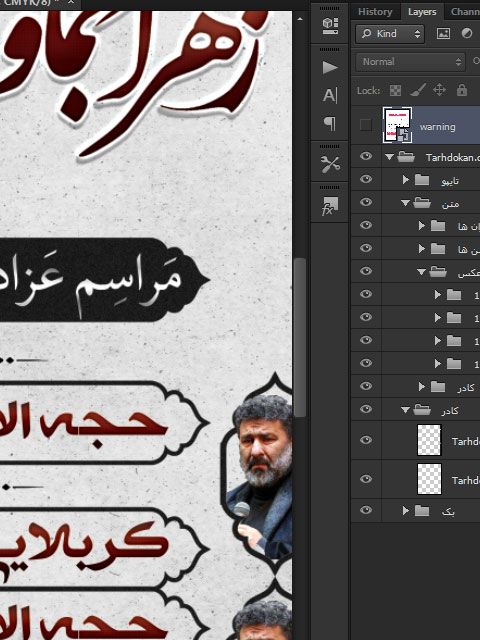Open the Character panel icon

330,96
